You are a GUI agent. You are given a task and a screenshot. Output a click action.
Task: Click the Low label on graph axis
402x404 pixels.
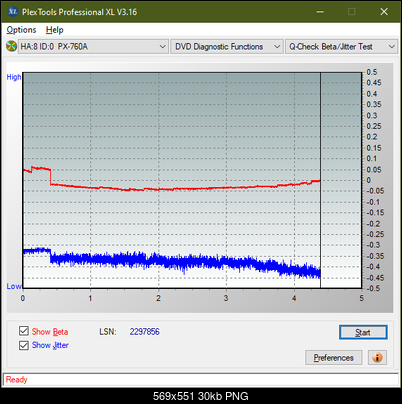tap(14, 286)
